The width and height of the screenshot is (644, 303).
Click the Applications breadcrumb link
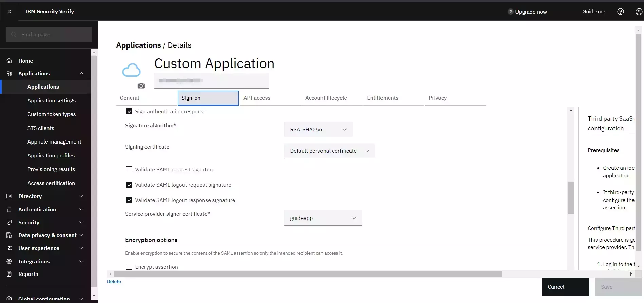coord(138,45)
